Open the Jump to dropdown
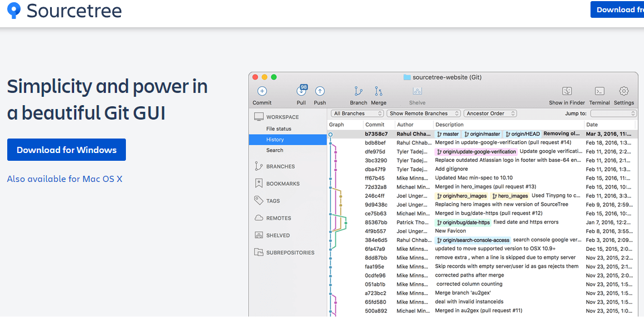Screen dimensions: 644x321 [x=613, y=113]
